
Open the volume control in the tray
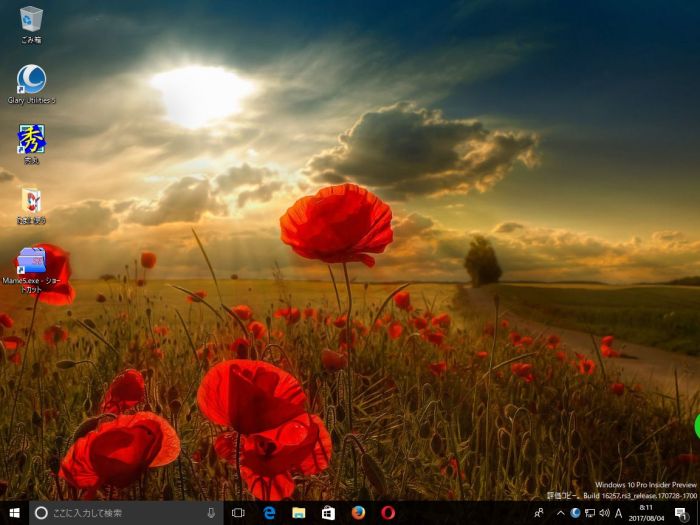(x=604, y=512)
